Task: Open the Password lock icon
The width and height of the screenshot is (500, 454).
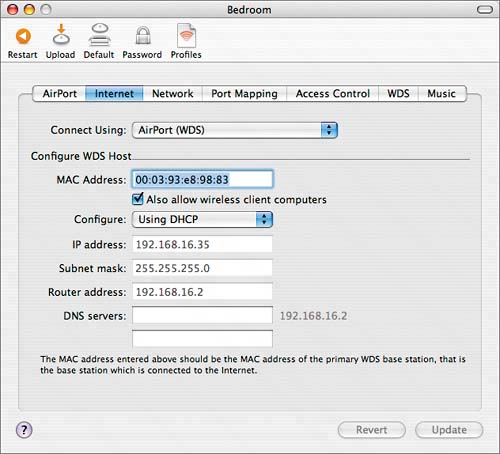Action: (x=143, y=35)
